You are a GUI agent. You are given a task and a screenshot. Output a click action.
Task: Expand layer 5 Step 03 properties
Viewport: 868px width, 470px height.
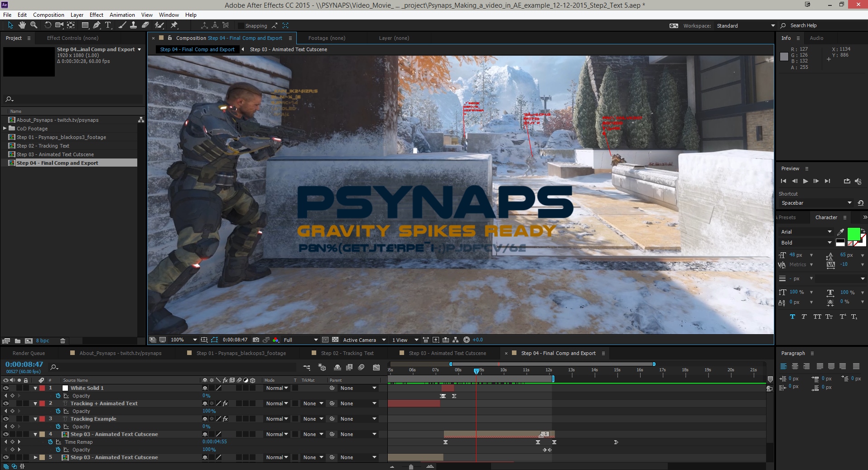pos(35,457)
